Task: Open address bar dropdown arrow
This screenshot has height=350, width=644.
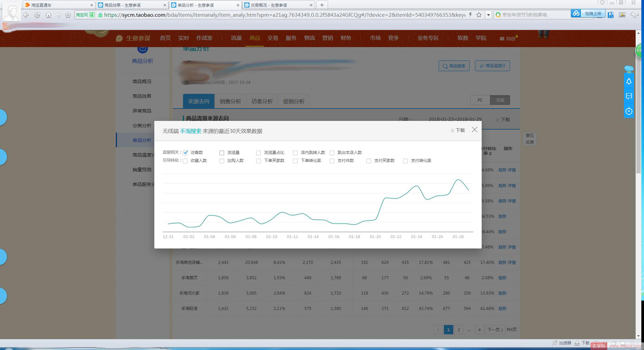Action: 488,15
